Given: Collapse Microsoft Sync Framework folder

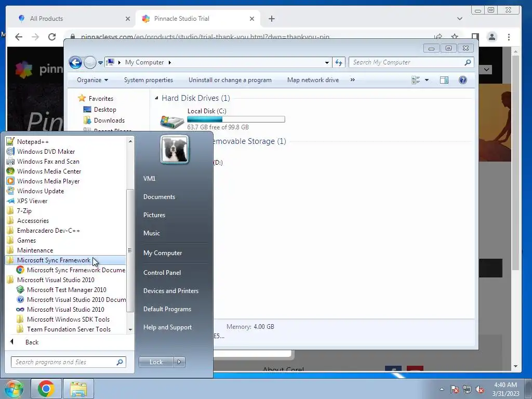Looking at the screenshot, I should pos(66,260).
